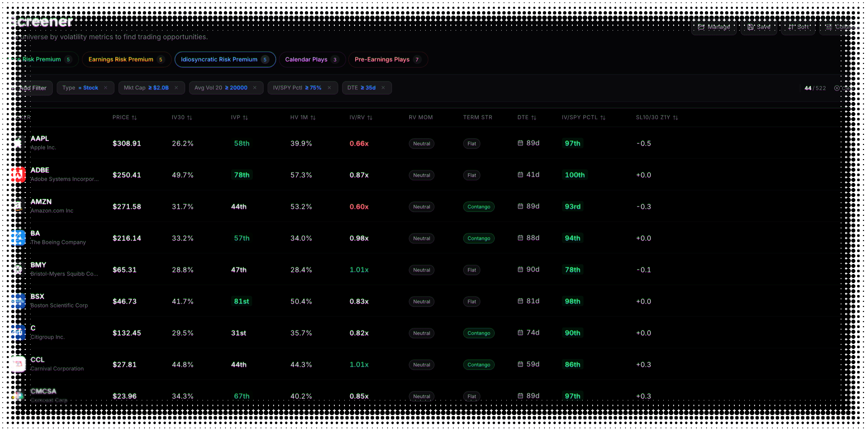868x431 pixels.
Task: Click the calendar icon in ADBE row
Action: click(520, 175)
